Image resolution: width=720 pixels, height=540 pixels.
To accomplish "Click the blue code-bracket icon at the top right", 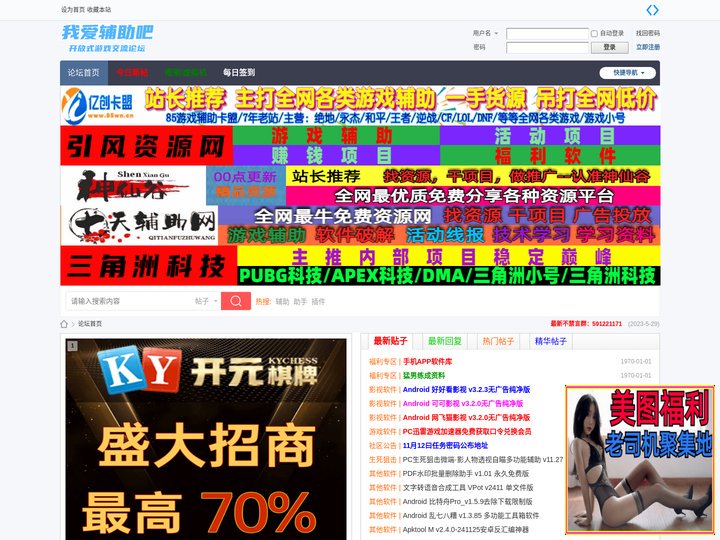I will tap(652, 10).
